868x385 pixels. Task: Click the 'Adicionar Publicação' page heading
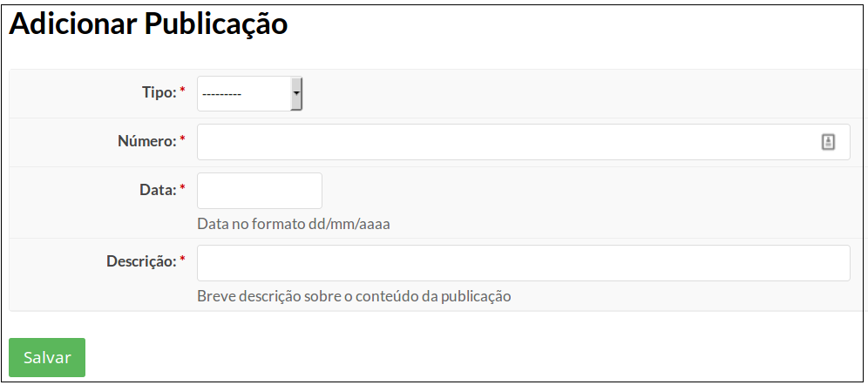point(148,25)
